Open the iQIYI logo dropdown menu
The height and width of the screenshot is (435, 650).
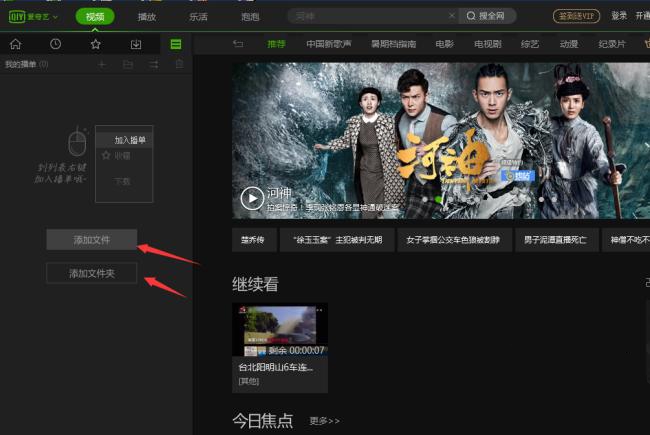33,17
